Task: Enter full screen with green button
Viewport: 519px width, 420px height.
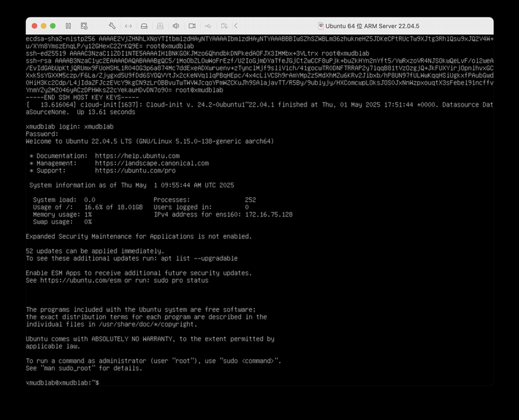Action: (53, 26)
